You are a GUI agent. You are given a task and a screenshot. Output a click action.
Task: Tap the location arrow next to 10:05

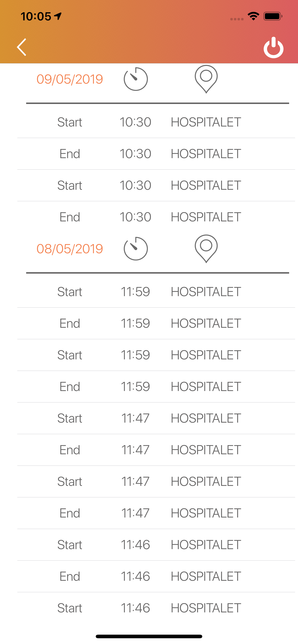click(58, 16)
